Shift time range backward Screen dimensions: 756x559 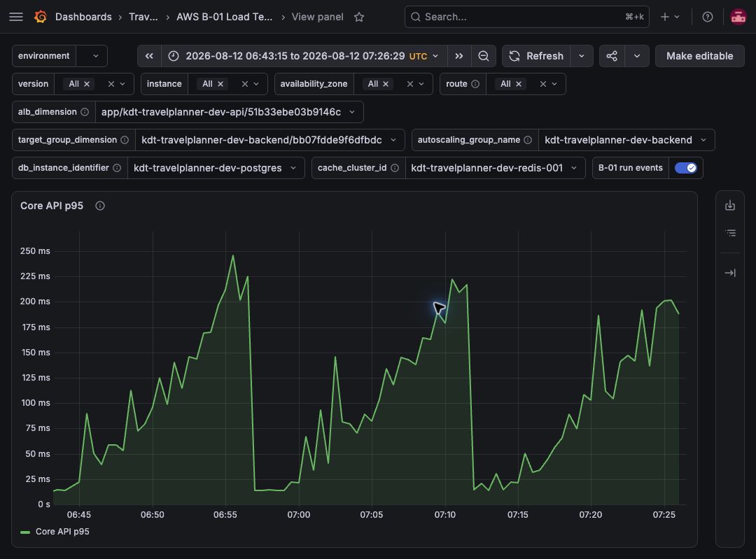coord(150,56)
